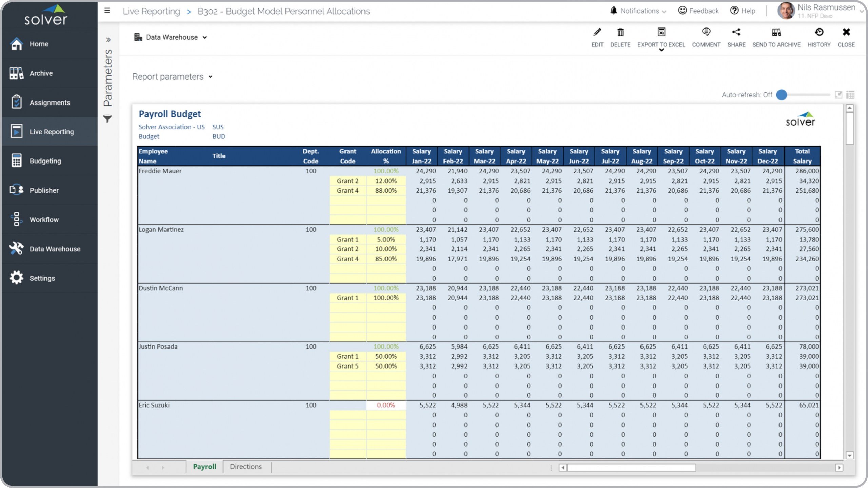Toggle the Auto-refresh switch
Screen dimensions: 868x488
782,95
